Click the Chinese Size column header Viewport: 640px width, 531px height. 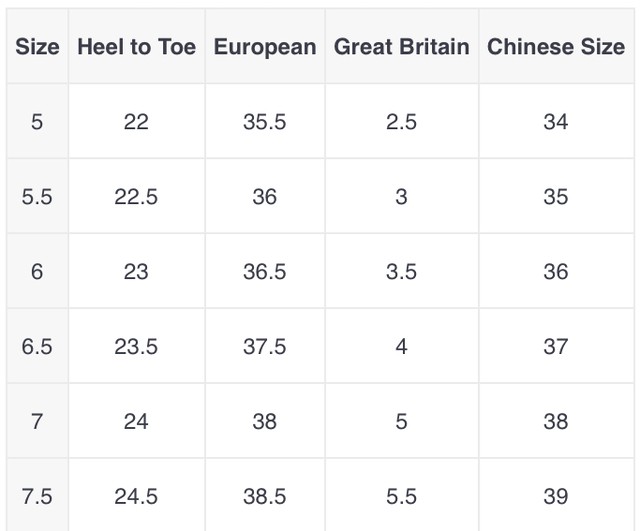tap(556, 46)
